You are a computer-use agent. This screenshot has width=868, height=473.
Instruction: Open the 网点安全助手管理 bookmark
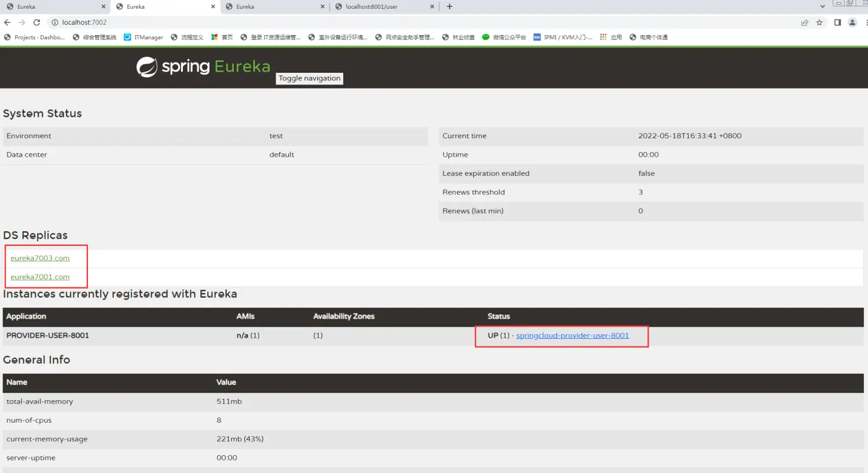point(405,37)
